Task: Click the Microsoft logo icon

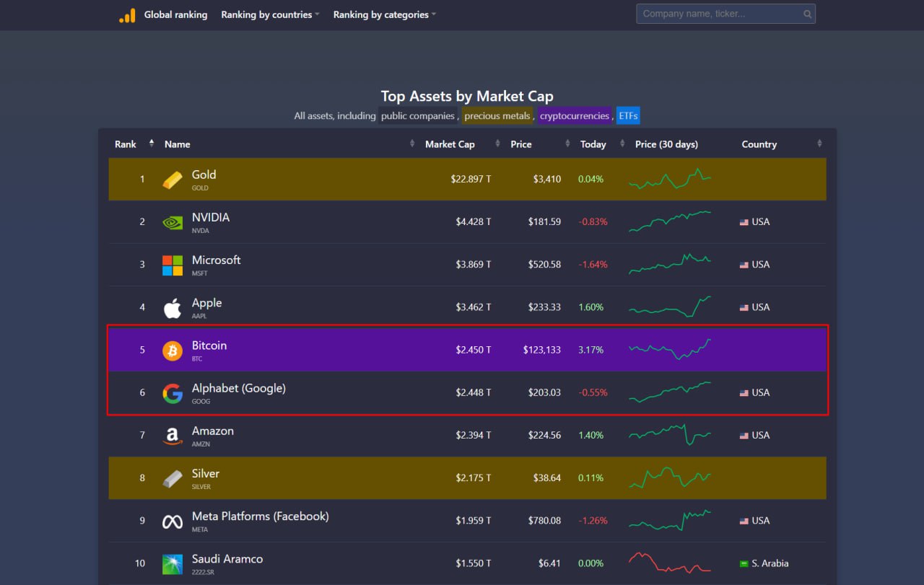Action: [173, 265]
